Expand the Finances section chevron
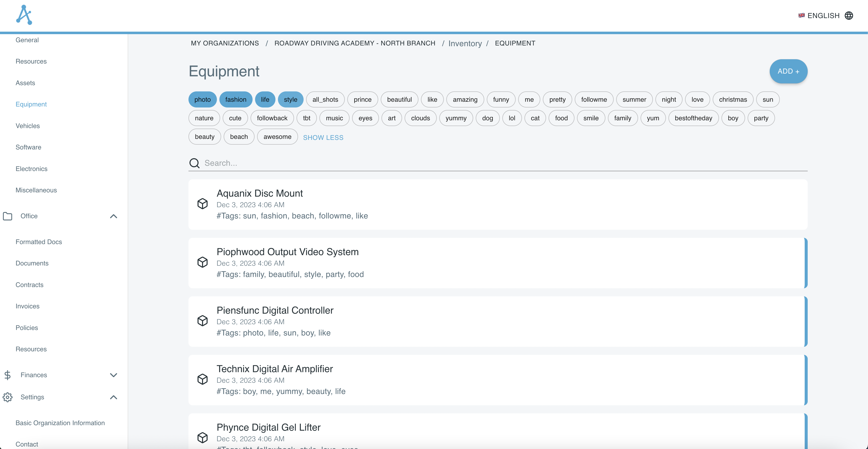 pyautogui.click(x=114, y=375)
